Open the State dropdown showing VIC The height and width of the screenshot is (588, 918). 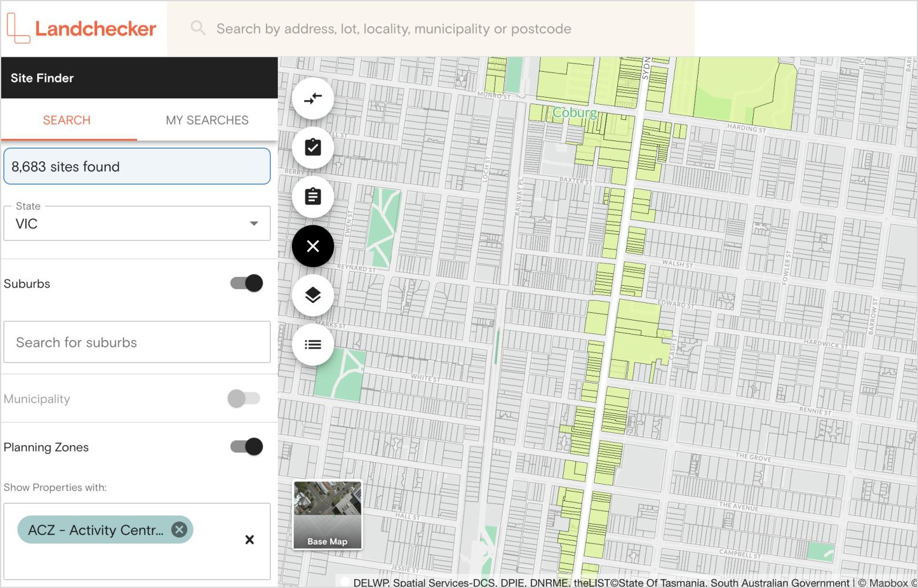tap(137, 223)
